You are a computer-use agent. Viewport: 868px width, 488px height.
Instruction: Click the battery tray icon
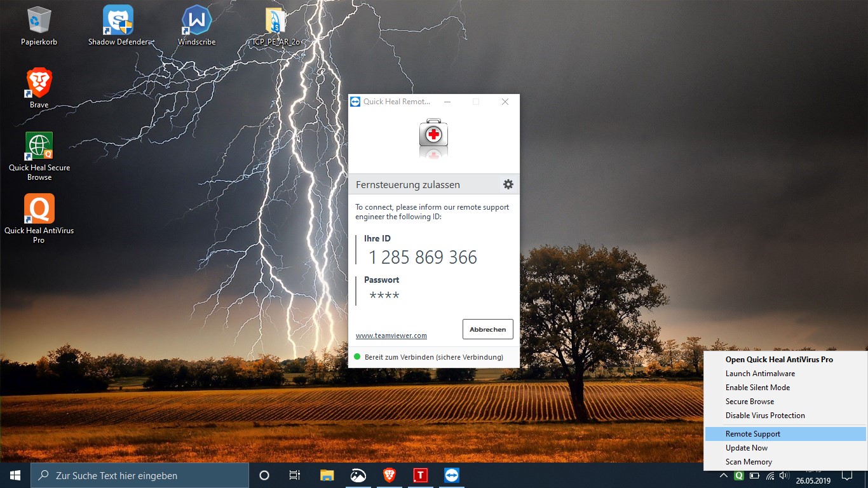(754, 475)
